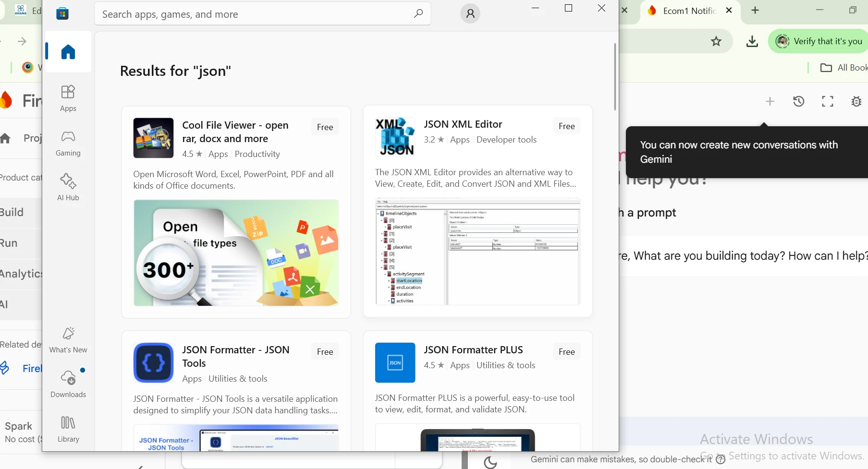Viewport: 868px width, 469px height.
Task: Click the Store results vertical scrollbar
Action: [x=615, y=77]
